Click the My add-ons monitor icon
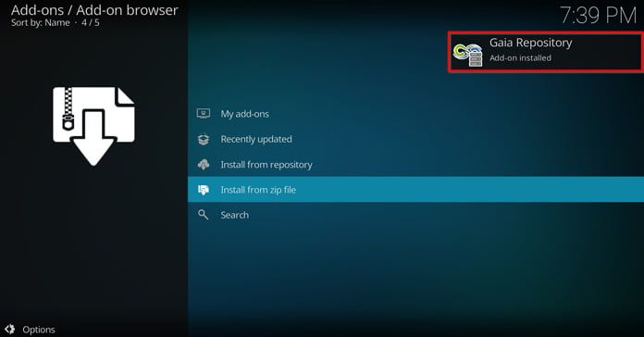 coord(204,114)
